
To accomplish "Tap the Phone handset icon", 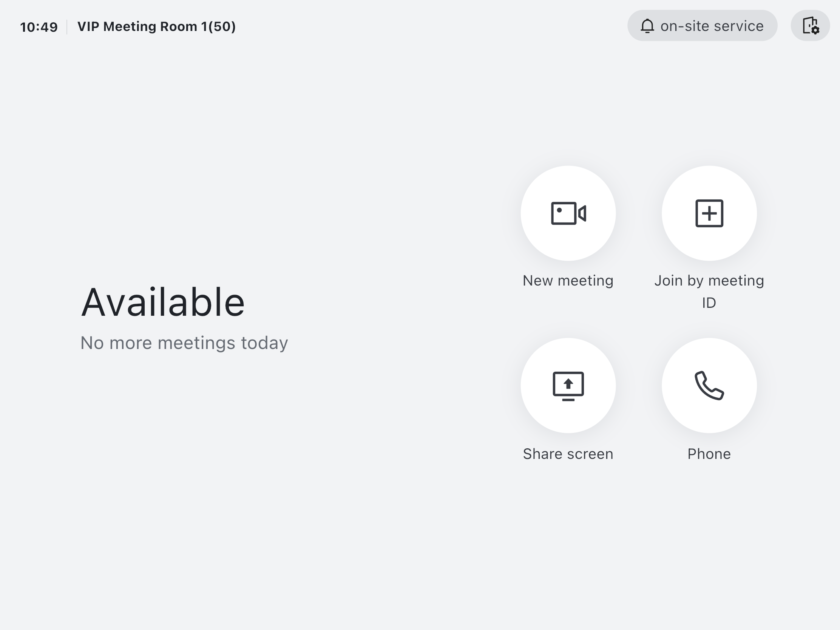I will click(x=709, y=386).
